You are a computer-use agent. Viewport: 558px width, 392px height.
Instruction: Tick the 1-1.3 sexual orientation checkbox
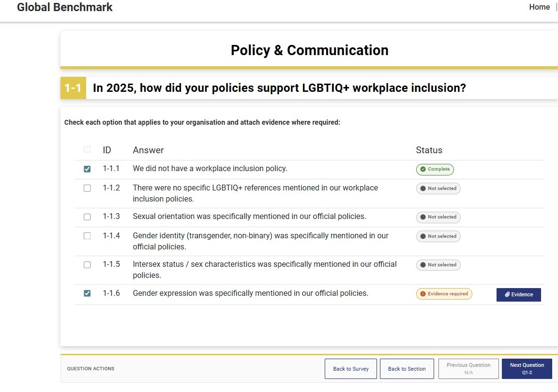tap(87, 217)
